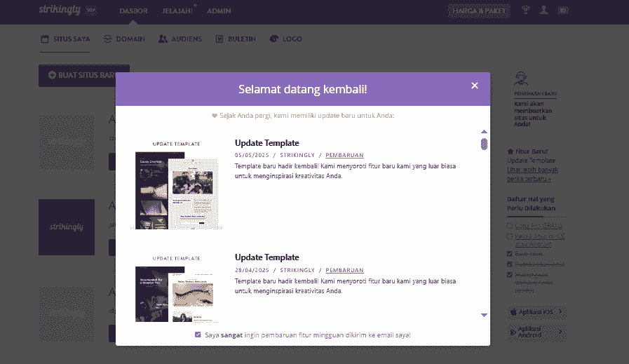Switch to BULETIN tab
The height and width of the screenshot is (364, 629).
coord(236,39)
